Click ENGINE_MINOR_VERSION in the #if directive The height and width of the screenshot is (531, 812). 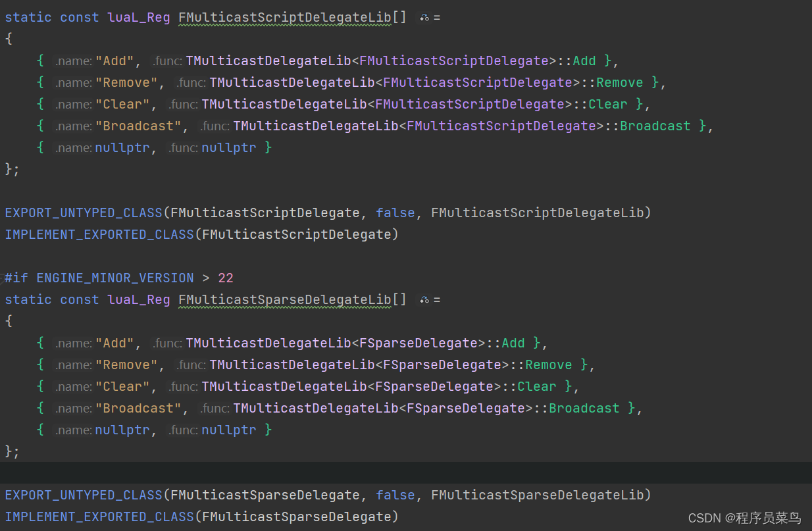point(115,278)
